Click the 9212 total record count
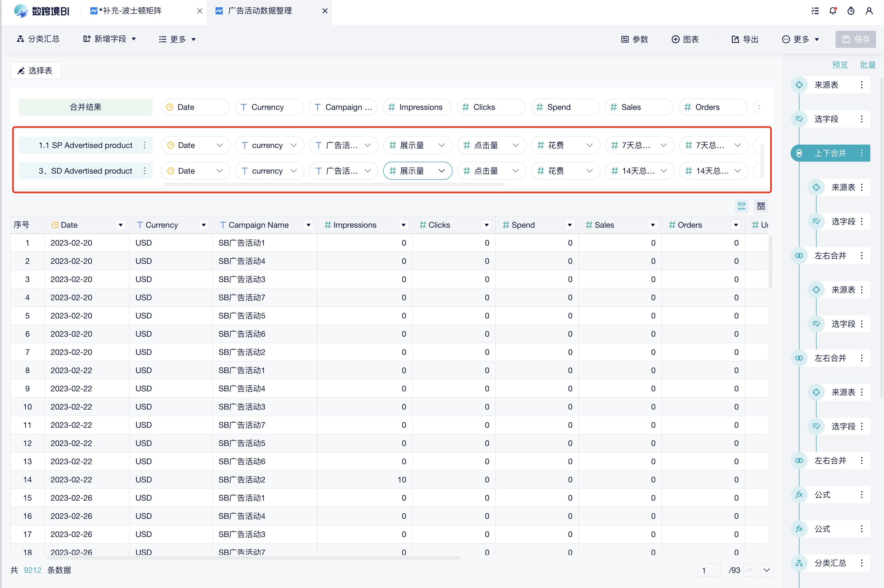 click(33, 570)
